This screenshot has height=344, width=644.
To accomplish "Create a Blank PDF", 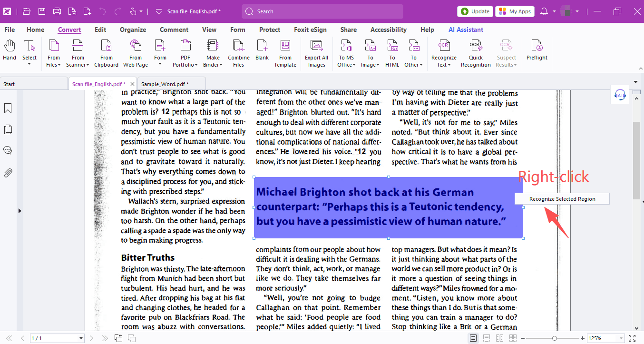I will pos(262,50).
